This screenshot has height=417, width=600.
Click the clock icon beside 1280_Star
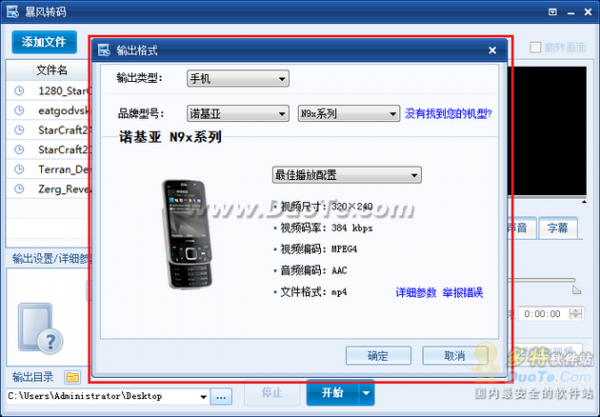(x=19, y=91)
